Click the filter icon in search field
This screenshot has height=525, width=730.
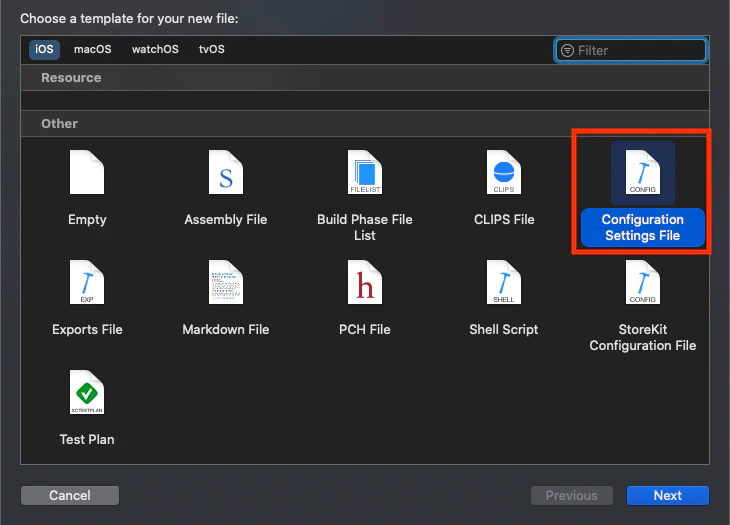(567, 50)
